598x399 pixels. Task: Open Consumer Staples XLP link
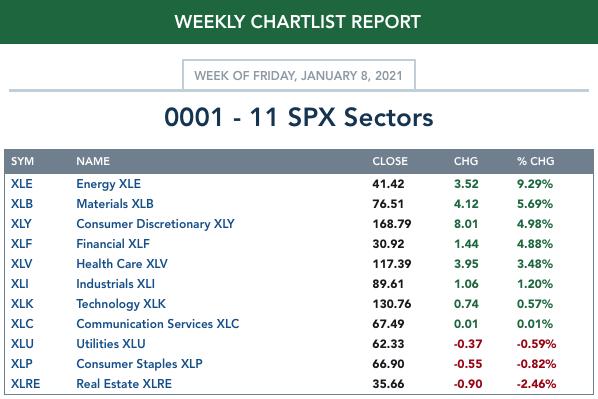139,364
